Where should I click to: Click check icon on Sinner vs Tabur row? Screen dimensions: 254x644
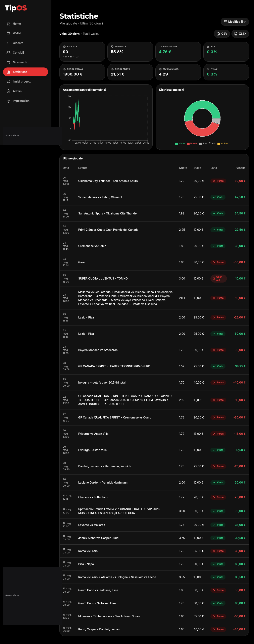pos(214,197)
